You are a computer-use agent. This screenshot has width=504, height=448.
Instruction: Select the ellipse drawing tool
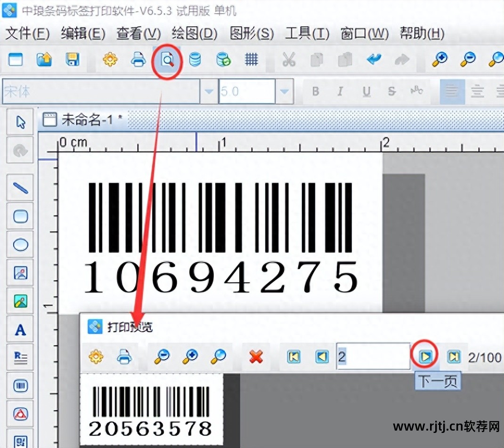(x=20, y=244)
